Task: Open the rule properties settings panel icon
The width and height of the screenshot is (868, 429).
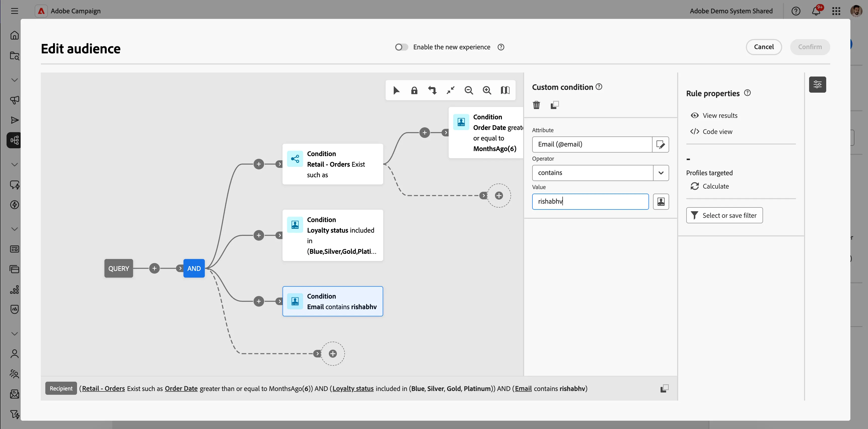Action: tap(817, 85)
